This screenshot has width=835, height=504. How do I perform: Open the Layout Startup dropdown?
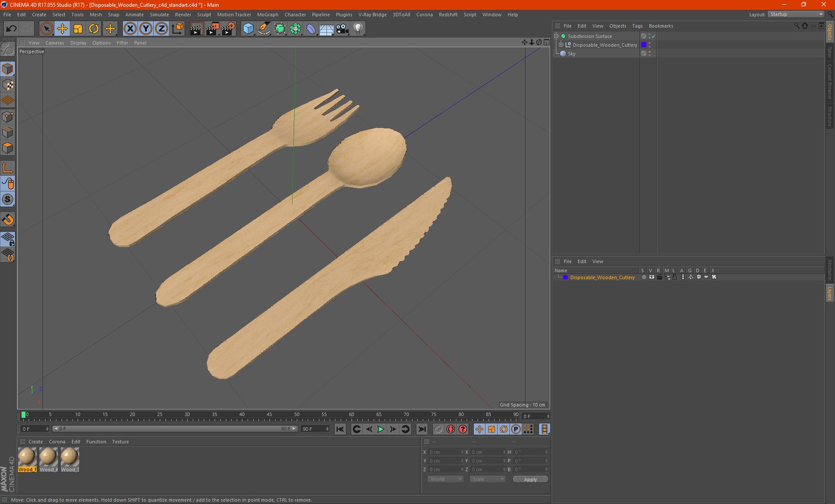[x=796, y=14]
